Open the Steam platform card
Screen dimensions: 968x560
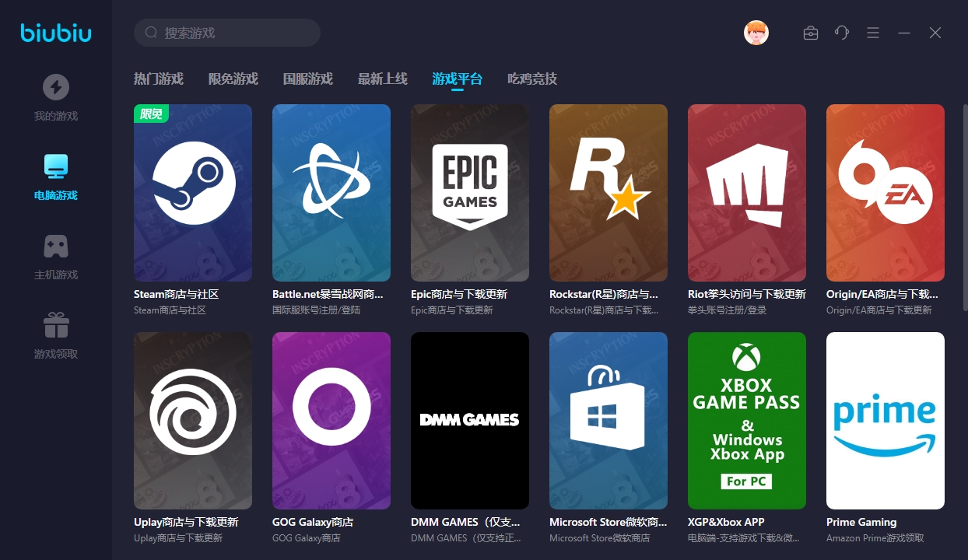tap(193, 193)
